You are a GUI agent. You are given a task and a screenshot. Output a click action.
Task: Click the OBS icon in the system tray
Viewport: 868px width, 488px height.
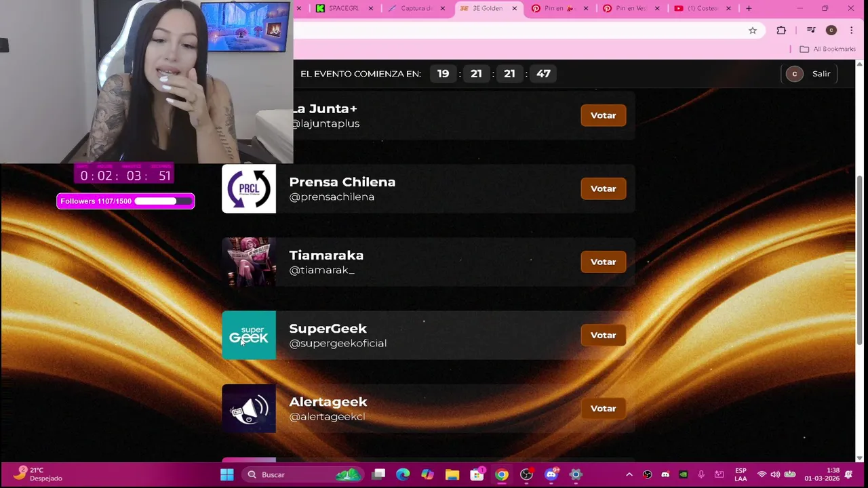coord(647,474)
